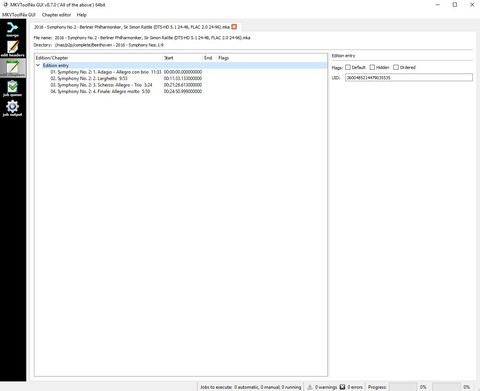Enable the Hidden flag checkbox

372,67
